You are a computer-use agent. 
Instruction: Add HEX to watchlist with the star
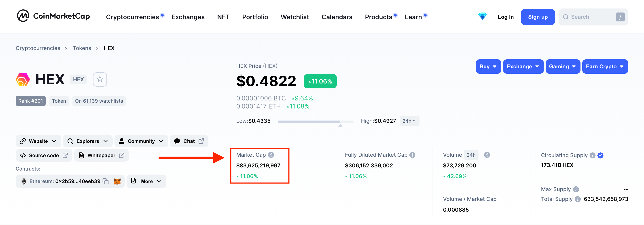click(100, 79)
